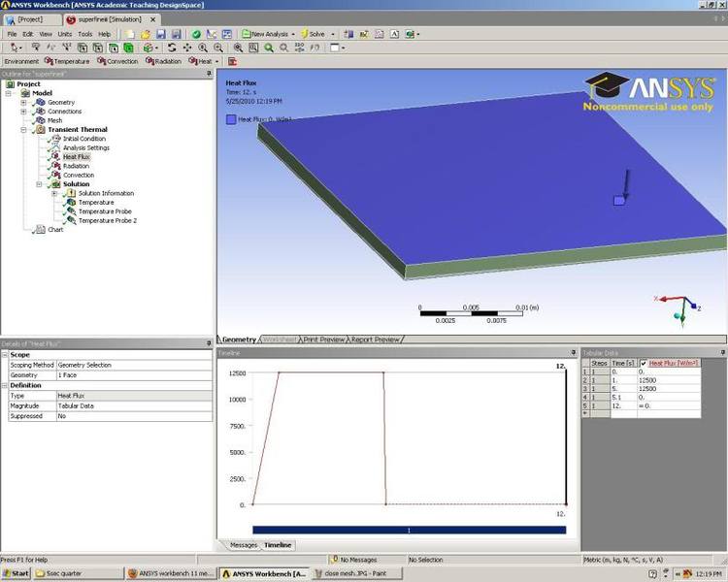
Task: Collapse the Solution tree node
Action: [39, 184]
